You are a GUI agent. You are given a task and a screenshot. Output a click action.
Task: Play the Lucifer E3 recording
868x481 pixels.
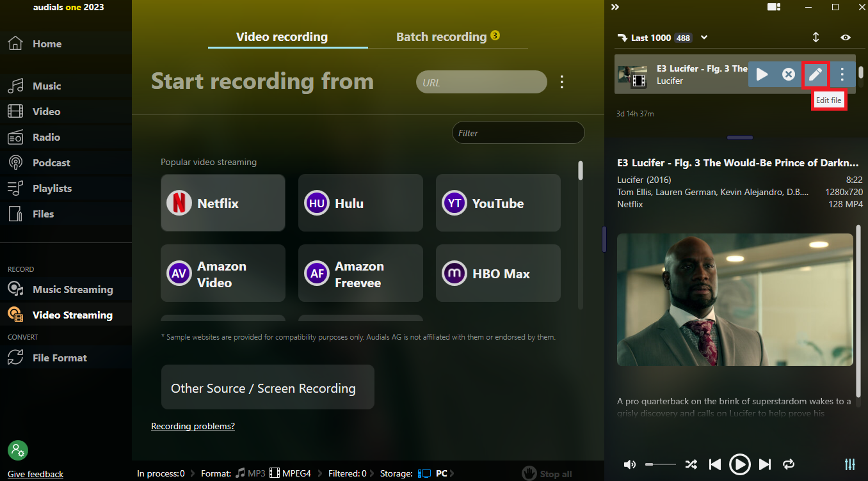tap(762, 74)
